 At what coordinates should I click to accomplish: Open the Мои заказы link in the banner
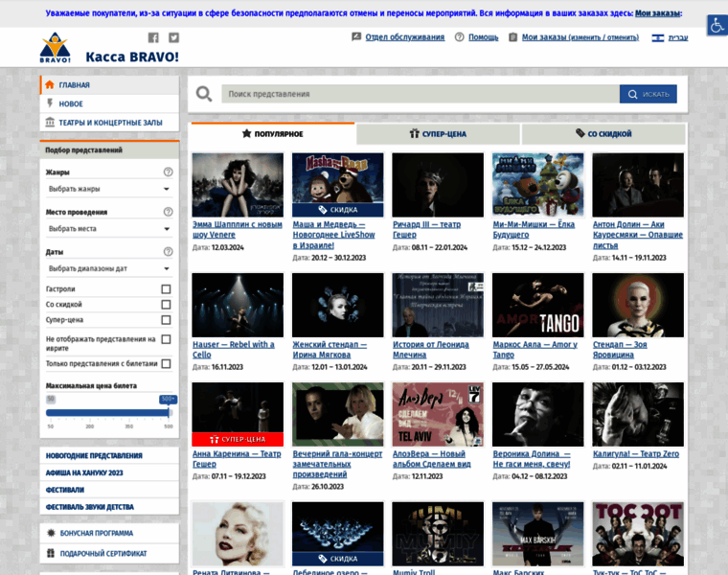point(657,13)
